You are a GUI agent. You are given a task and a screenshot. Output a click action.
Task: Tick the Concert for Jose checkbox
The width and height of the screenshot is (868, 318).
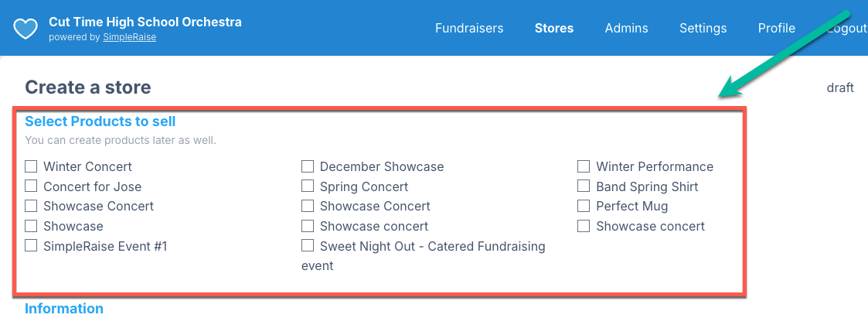[31, 186]
